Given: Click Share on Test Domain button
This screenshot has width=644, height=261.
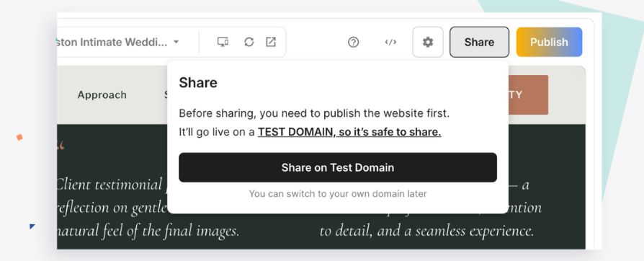Looking at the screenshot, I should tap(338, 167).
